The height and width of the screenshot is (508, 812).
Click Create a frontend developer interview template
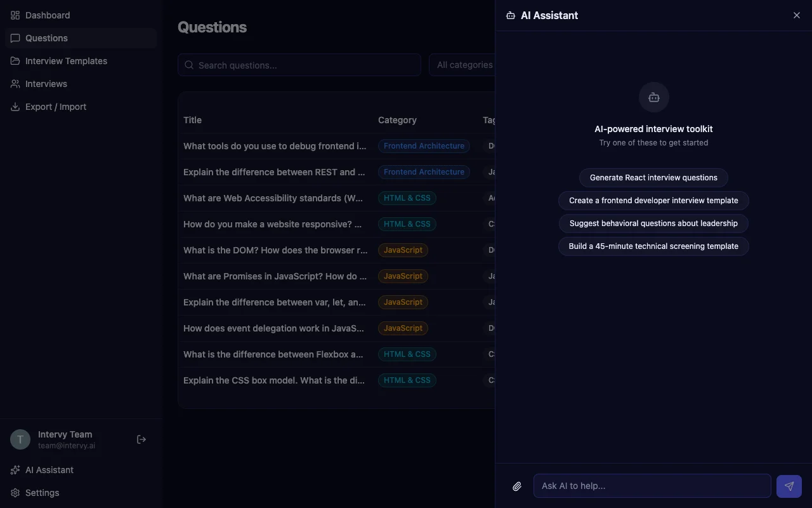click(x=653, y=200)
